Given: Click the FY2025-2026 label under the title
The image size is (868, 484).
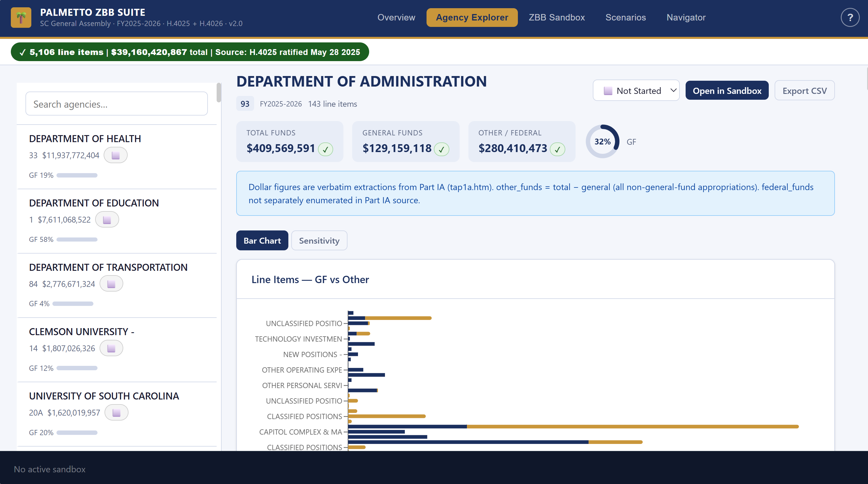Looking at the screenshot, I should (x=281, y=104).
